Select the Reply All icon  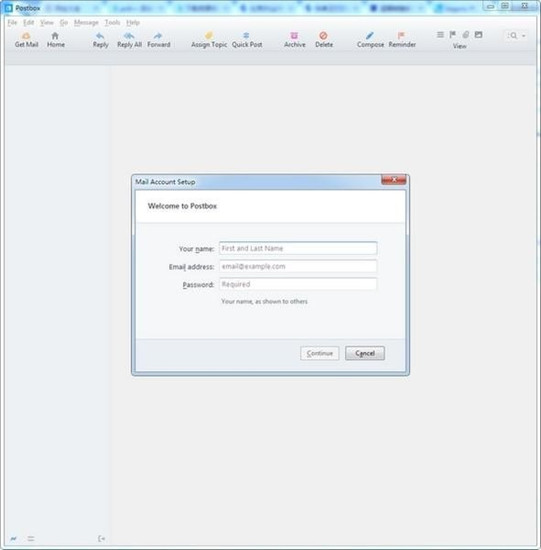[129, 36]
